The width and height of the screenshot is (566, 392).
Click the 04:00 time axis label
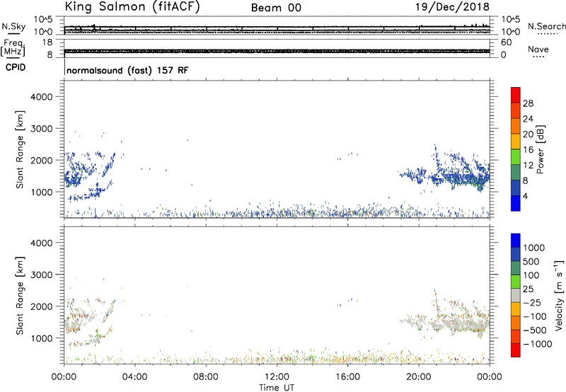click(x=134, y=377)
